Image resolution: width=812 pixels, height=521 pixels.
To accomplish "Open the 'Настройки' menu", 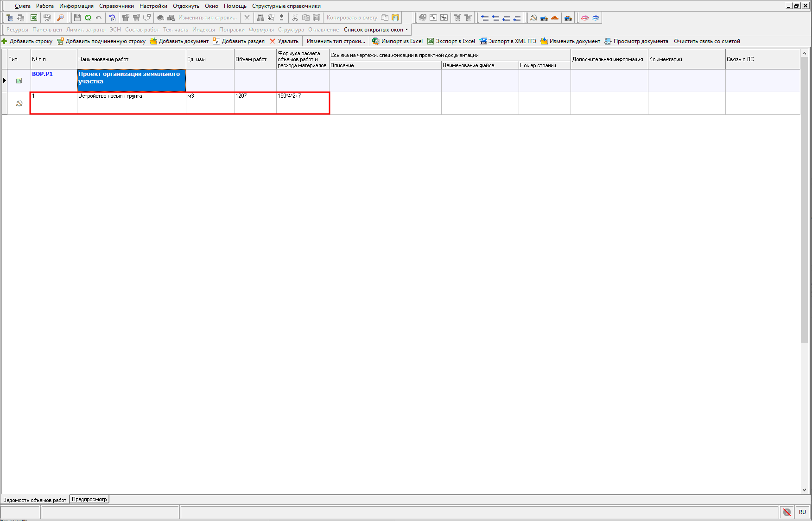I will (x=153, y=6).
